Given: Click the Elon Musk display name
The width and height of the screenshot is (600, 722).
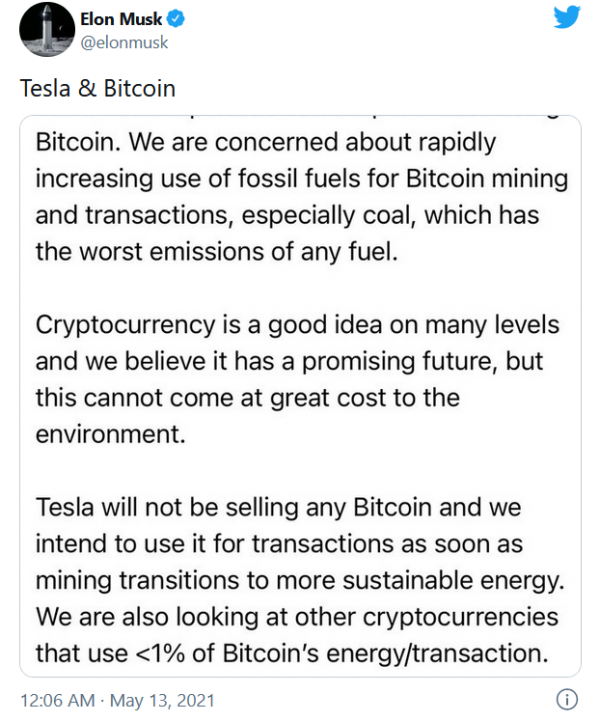Looking at the screenshot, I should point(121,19).
